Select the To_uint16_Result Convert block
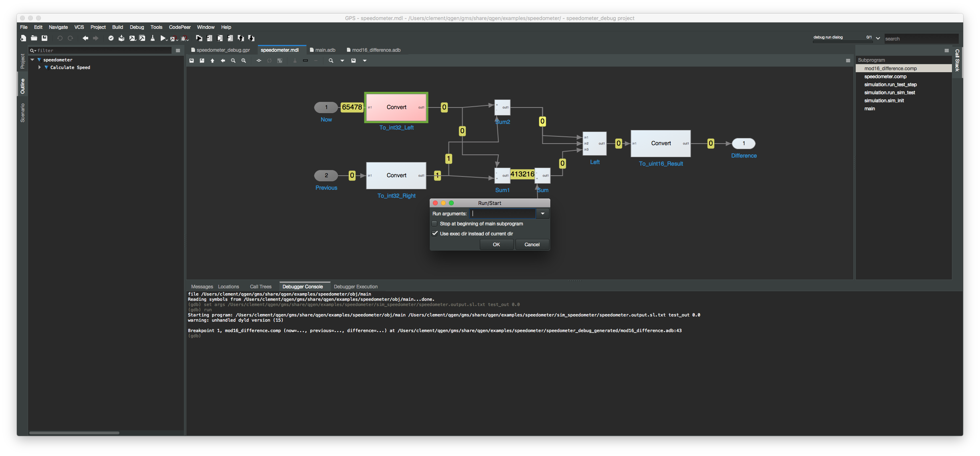The image size is (980, 456). point(661,144)
